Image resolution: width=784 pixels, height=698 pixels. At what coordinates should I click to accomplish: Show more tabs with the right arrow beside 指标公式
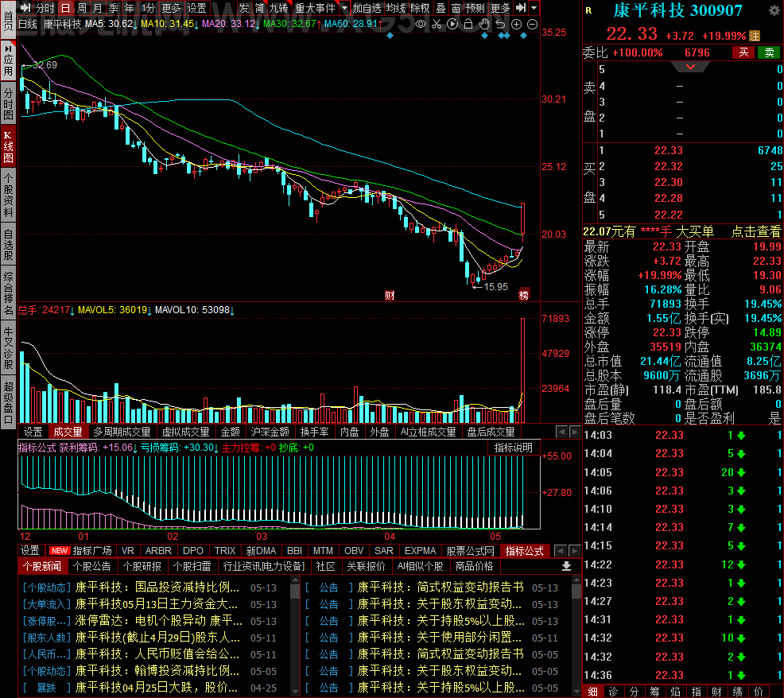575,550
